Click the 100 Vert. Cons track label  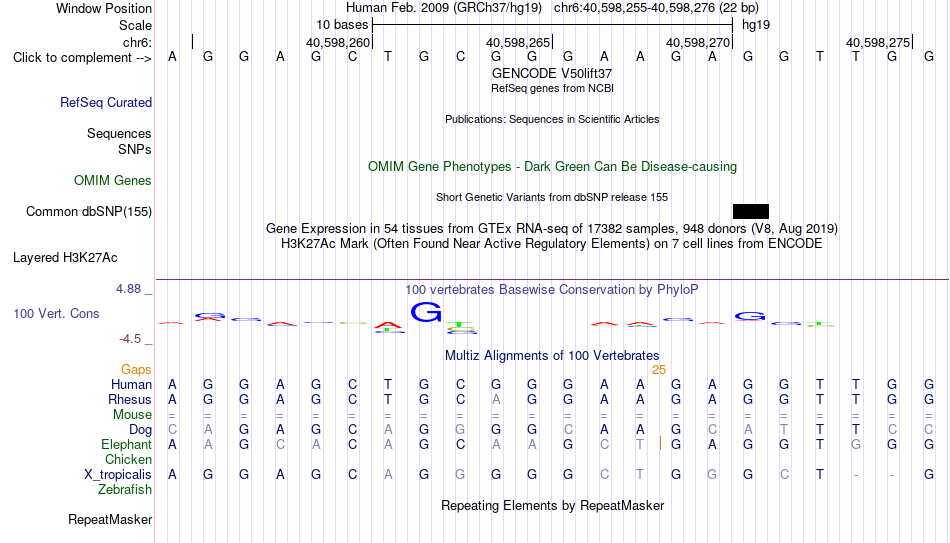(56, 313)
